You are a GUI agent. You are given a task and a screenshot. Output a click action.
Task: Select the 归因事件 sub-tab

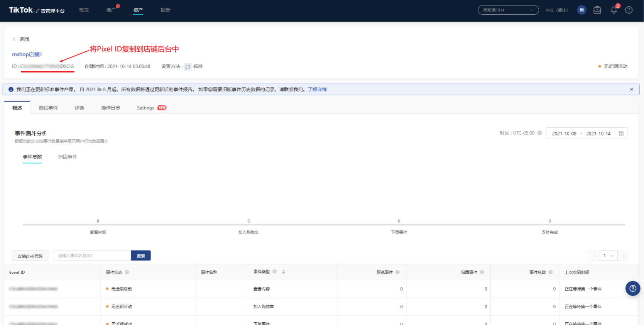click(68, 157)
